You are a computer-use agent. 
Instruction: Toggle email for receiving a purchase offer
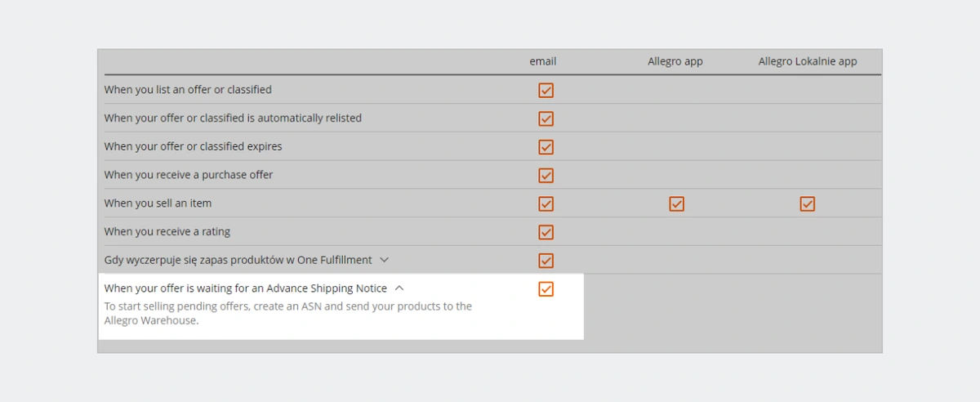tap(546, 175)
